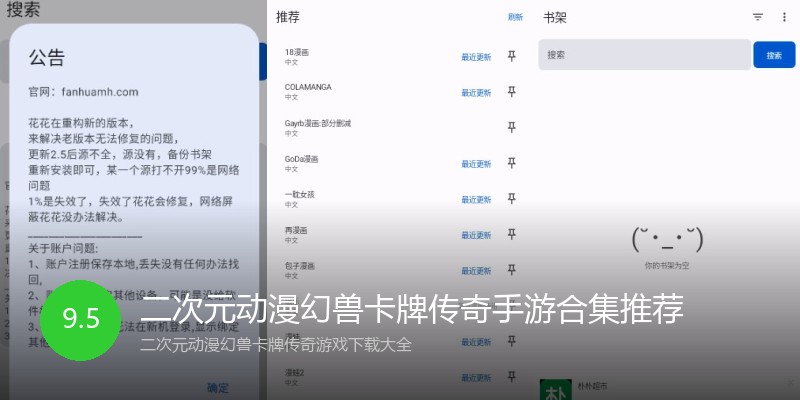
Task: Select the 包子漫画 source name
Action: (x=299, y=266)
